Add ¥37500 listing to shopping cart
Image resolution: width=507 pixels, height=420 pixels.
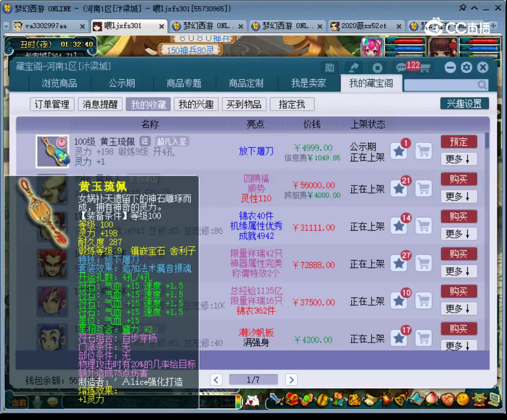tap(423, 301)
